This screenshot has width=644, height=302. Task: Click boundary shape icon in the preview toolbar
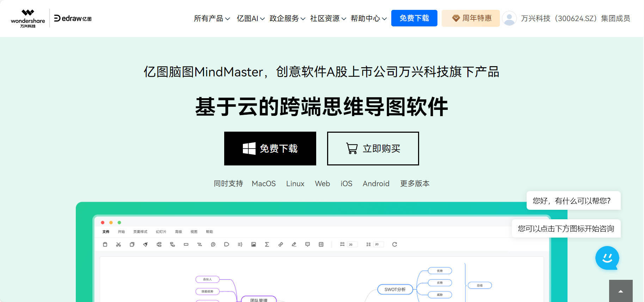(227, 244)
